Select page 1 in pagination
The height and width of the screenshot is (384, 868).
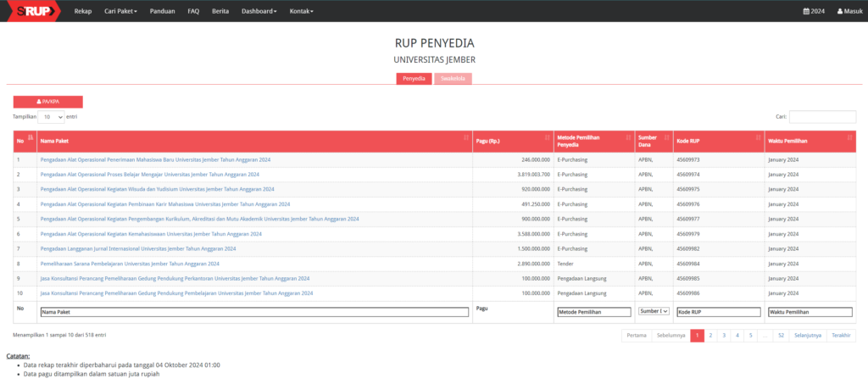(x=697, y=336)
